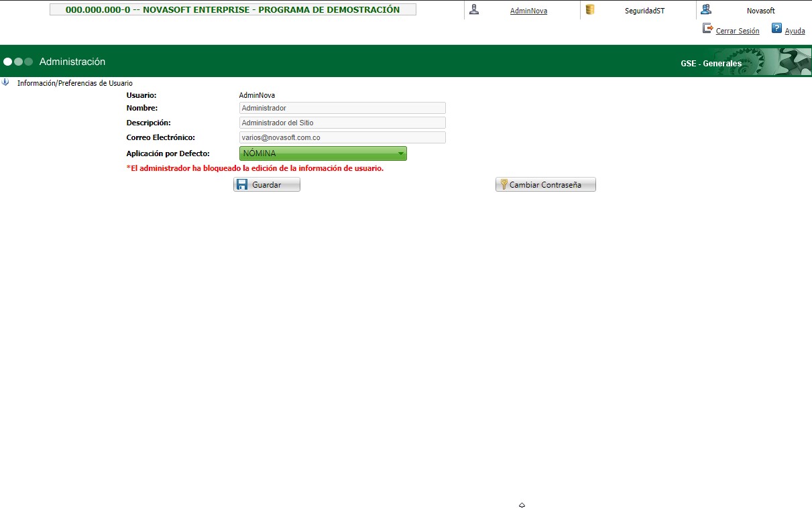Click the Cambiar Contraseña button

(x=546, y=184)
